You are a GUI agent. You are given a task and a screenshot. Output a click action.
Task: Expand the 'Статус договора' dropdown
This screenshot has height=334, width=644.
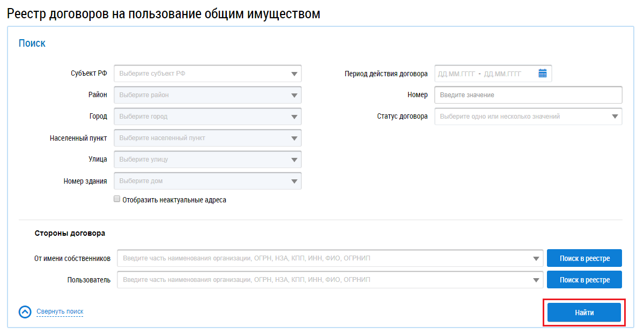[615, 117]
